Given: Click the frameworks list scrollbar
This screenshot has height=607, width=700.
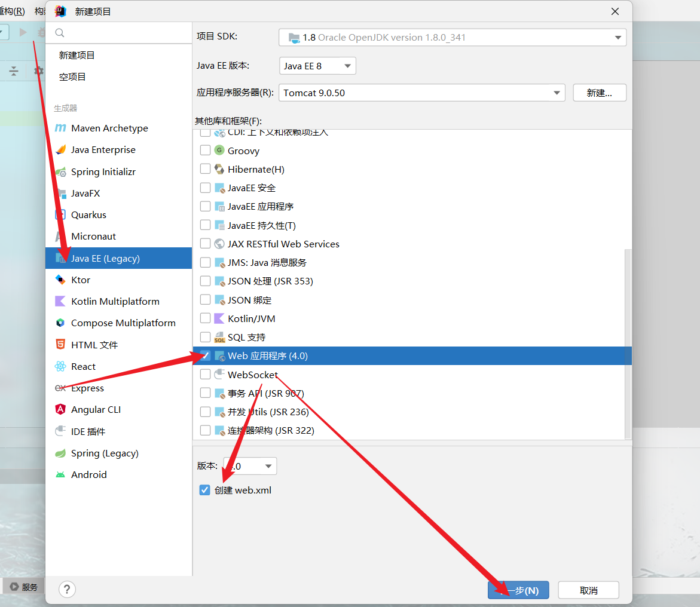Looking at the screenshot, I should point(628,344).
